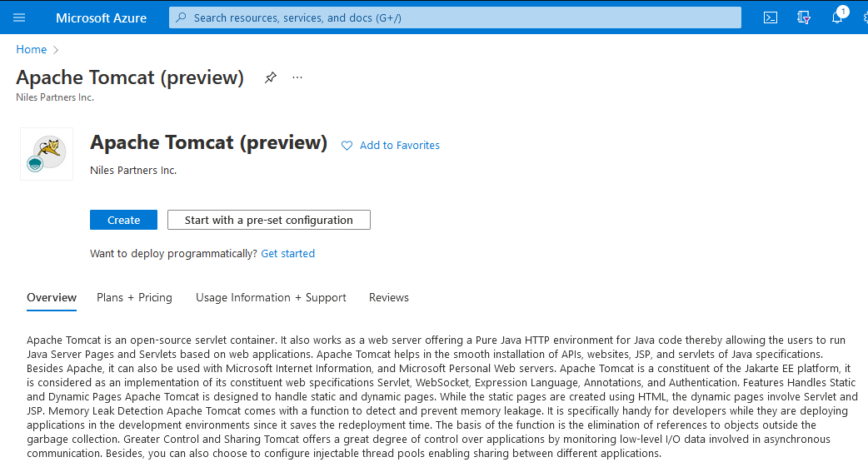Open the notifications bell
The image size is (868, 467).
coord(836,18)
